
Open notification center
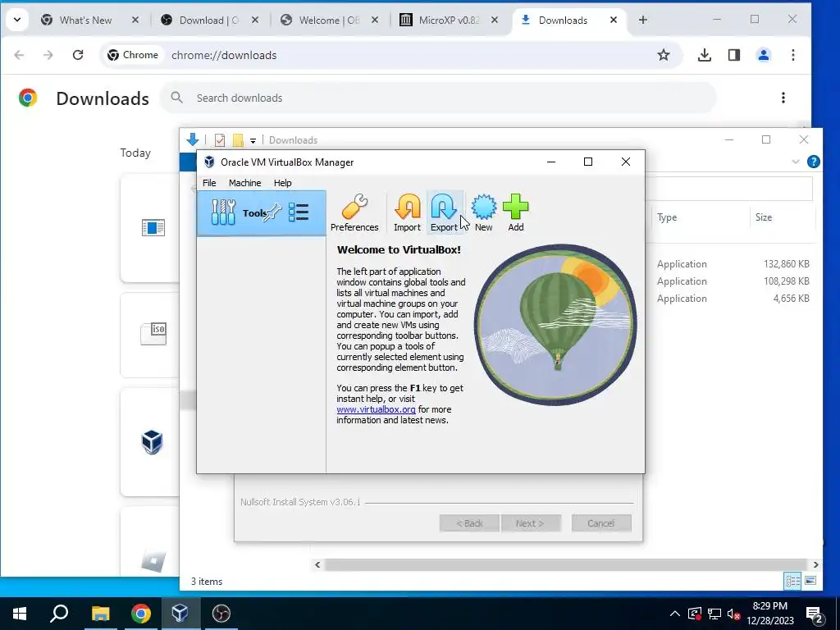coord(815,615)
